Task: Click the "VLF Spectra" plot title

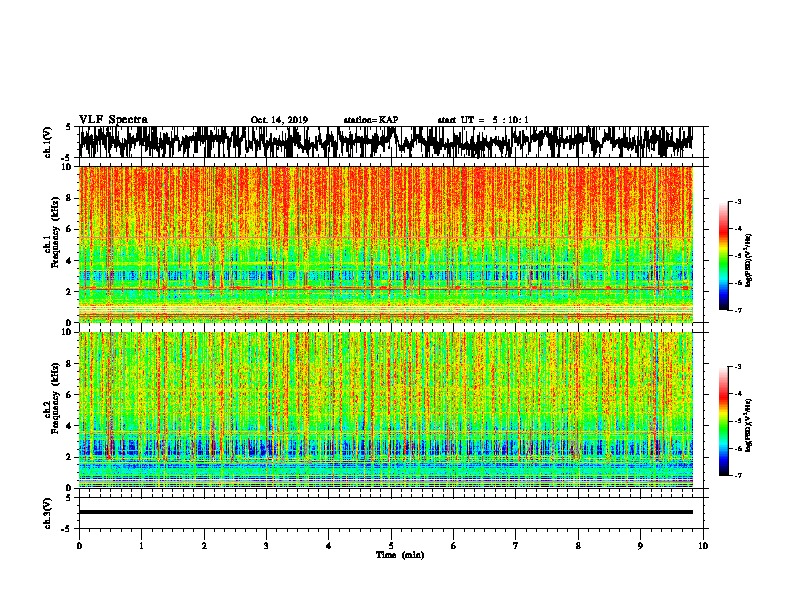Action: [113, 119]
